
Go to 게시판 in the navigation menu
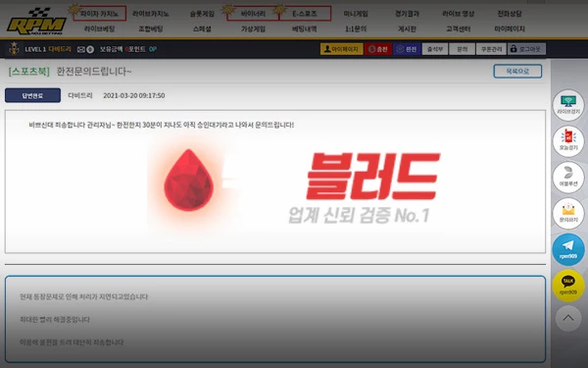(x=408, y=28)
